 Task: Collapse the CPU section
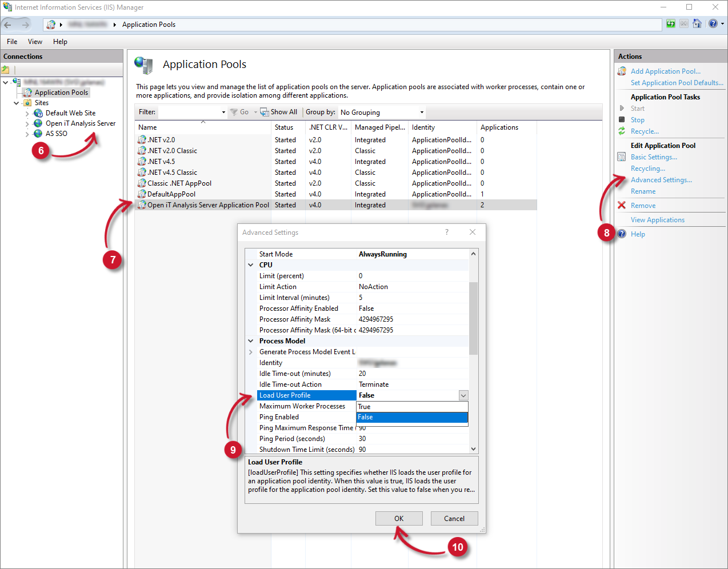(250, 265)
